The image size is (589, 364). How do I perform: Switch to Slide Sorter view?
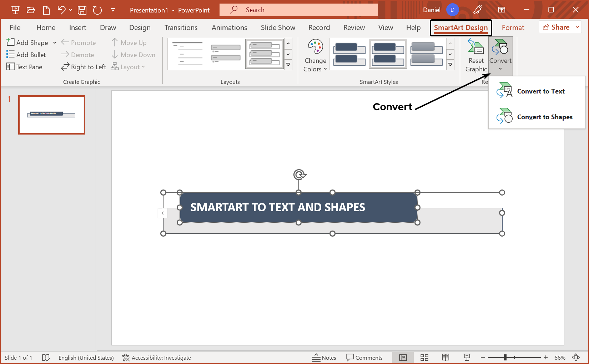424,357
